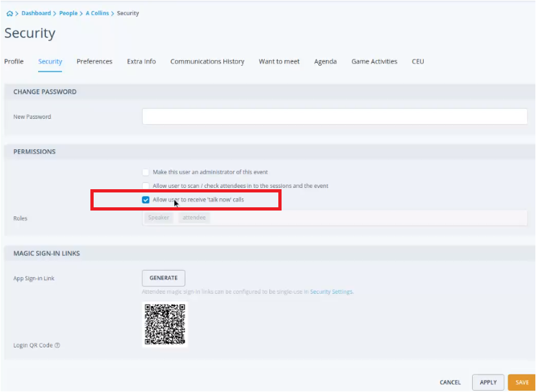Select the Security tab
Screen dimensions: 536x392
click(50, 61)
